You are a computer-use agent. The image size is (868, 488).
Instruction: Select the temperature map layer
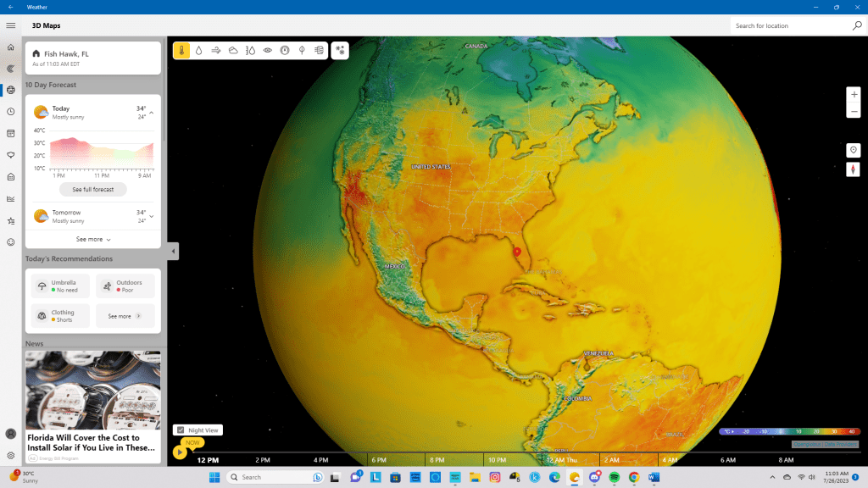pos(181,51)
